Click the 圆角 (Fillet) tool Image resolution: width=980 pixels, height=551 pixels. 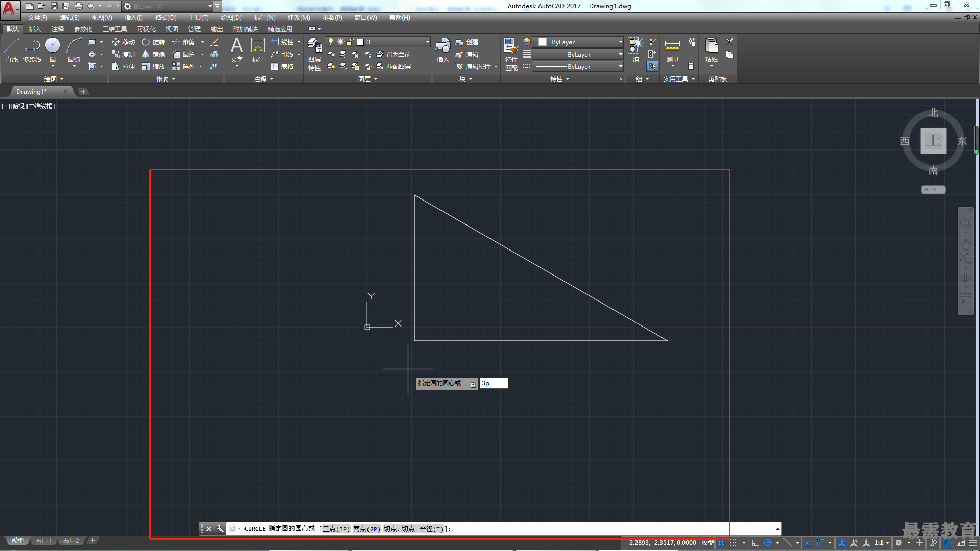[x=184, y=54]
